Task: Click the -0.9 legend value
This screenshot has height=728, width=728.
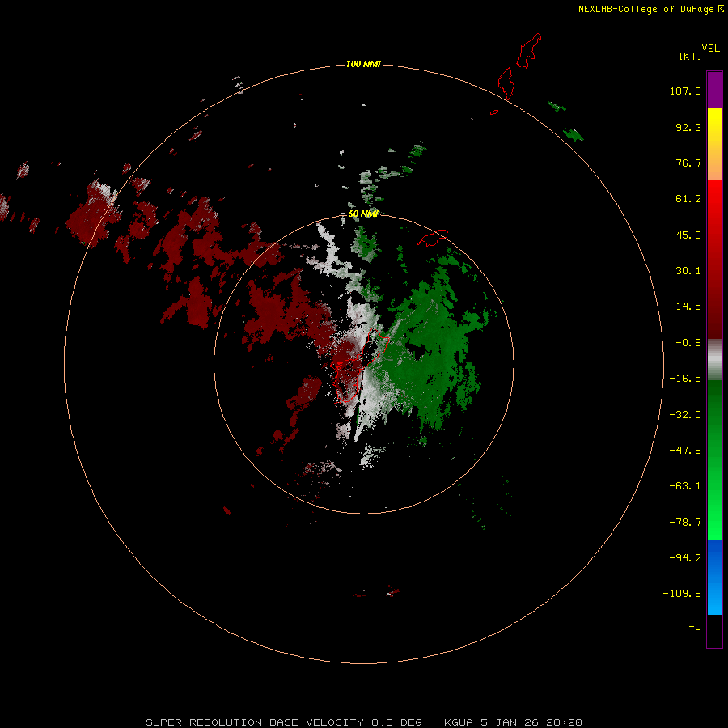Action: (688, 343)
